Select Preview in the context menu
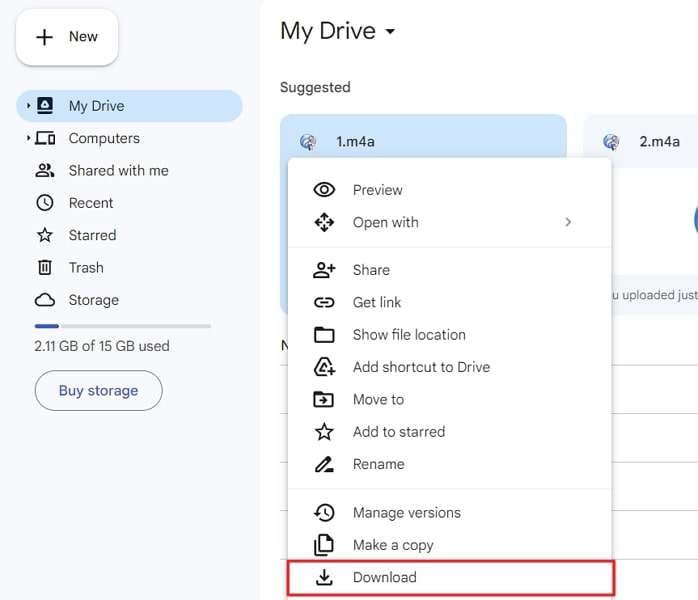The width and height of the screenshot is (698, 600). 377,190
